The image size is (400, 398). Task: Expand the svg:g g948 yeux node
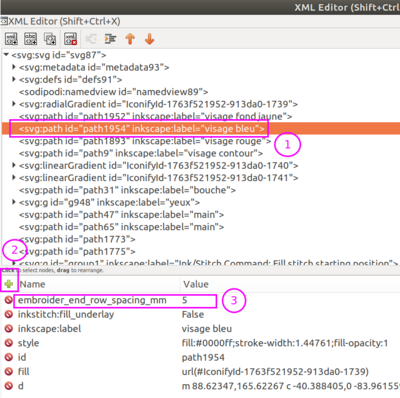click(14, 202)
